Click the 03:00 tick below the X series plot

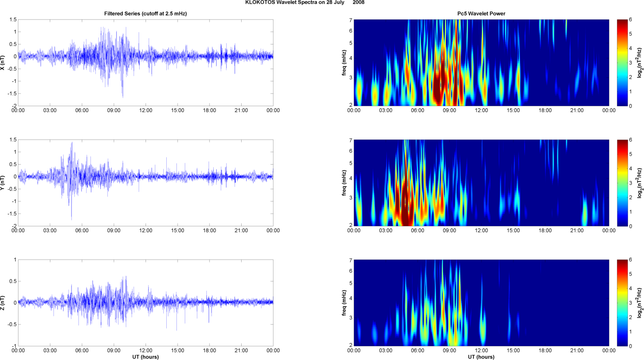50,110
